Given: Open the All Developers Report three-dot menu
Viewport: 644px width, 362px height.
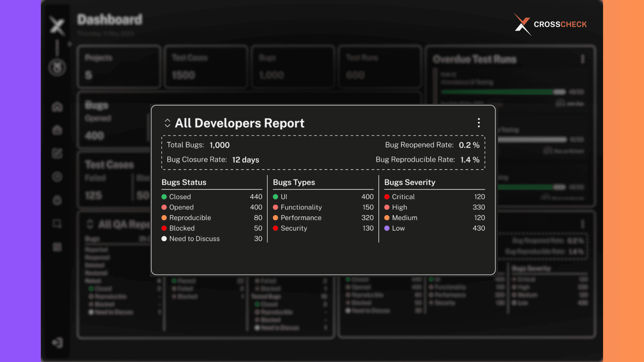Looking at the screenshot, I should click(479, 123).
